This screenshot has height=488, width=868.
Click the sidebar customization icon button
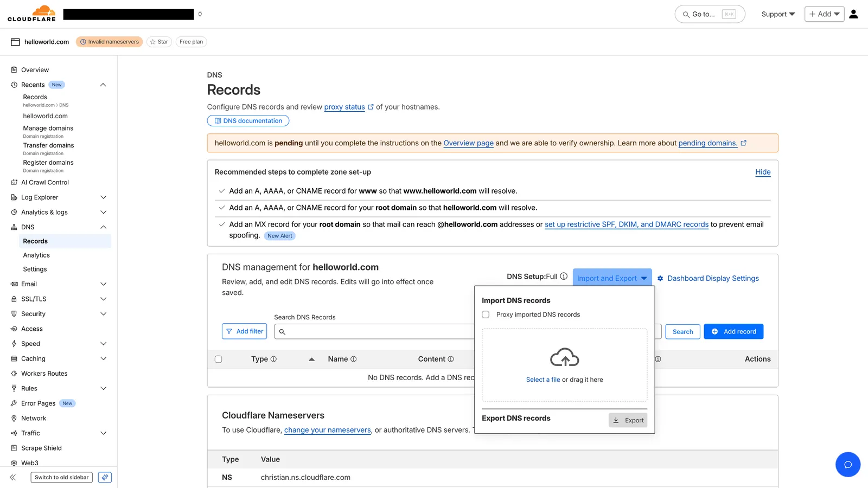click(x=105, y=477)
